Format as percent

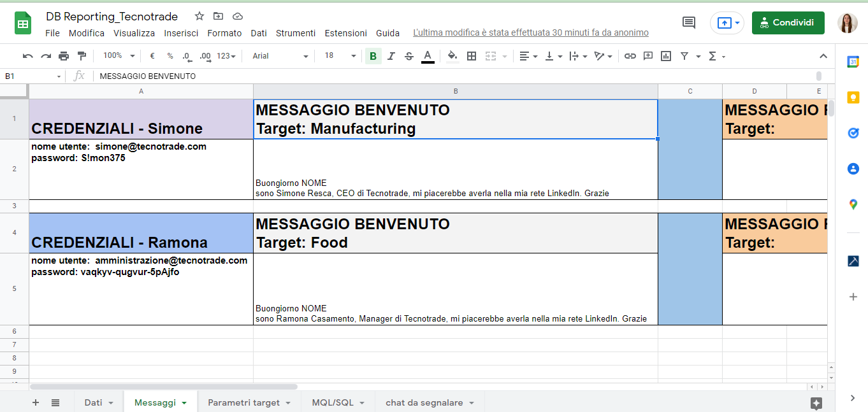170,56
